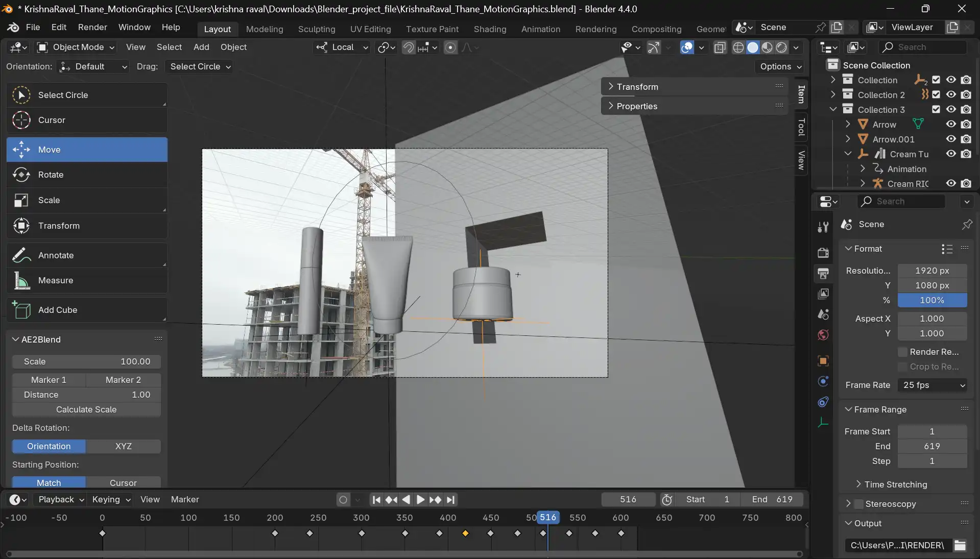The height and width of the screenshot is (559, 980).
Task: Switch to the Shading workspace tab
Action: 490,29
